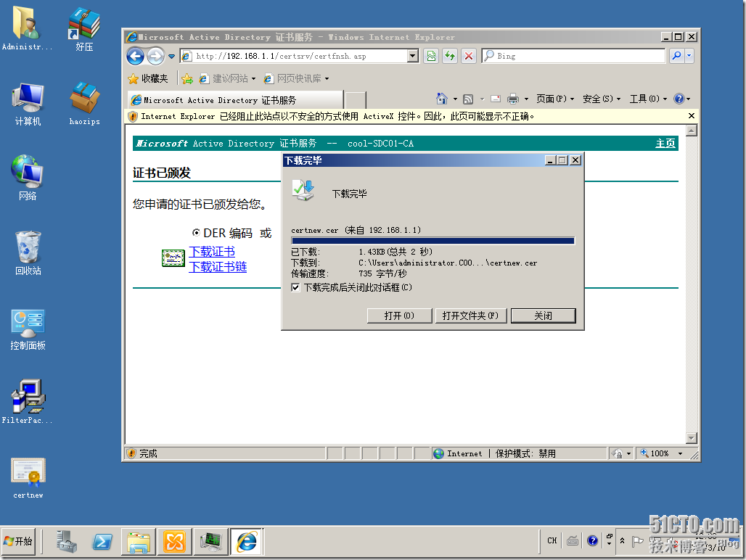Open the Print icon
The width and height of the screenshot is (746, 560).
click(515, 99)
